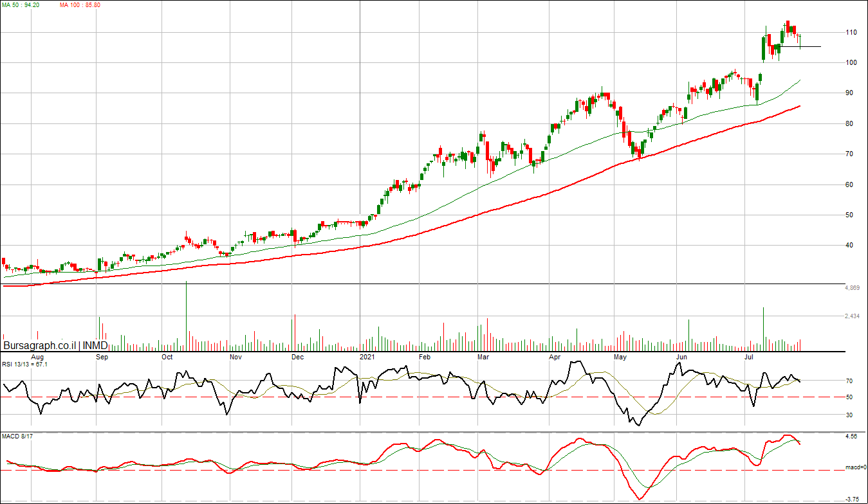Select the 70 level on the RSI axis
Screen dimensions: 868x504
coord(849,381)
